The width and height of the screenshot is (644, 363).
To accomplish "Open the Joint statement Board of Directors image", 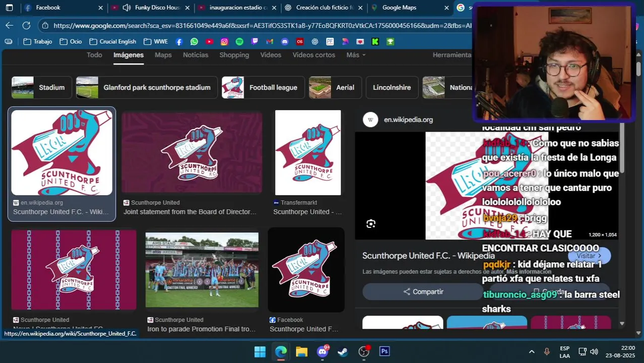I will [191, 153].
